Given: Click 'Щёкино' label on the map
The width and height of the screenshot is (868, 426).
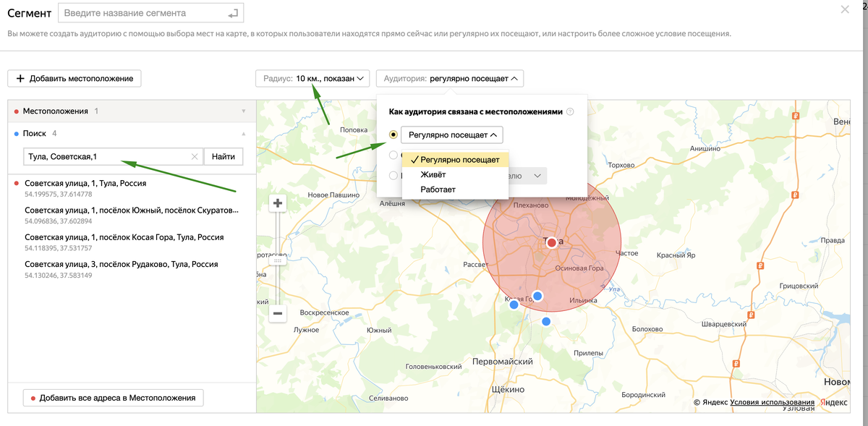Looking at the screenshot, I should [507, 389].
